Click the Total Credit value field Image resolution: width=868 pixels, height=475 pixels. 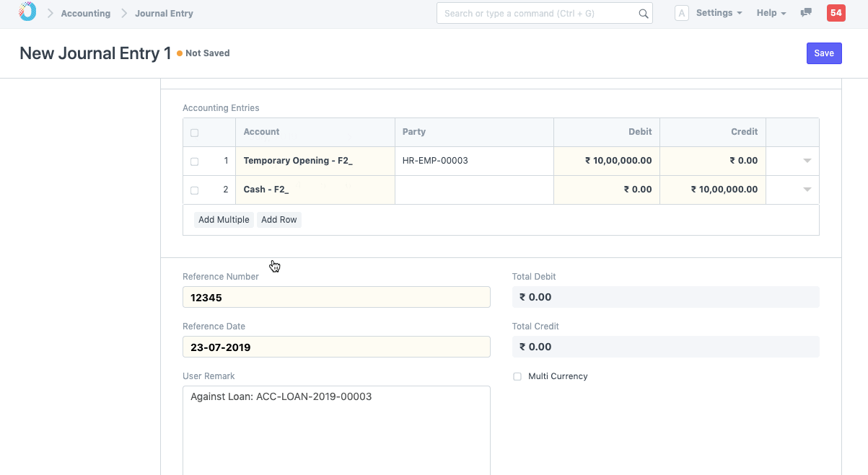[x=666, y=347]
